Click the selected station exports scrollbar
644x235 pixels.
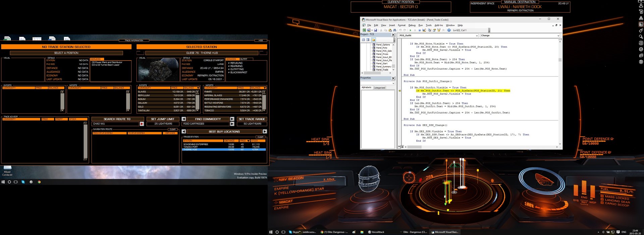tap(197, 101)
